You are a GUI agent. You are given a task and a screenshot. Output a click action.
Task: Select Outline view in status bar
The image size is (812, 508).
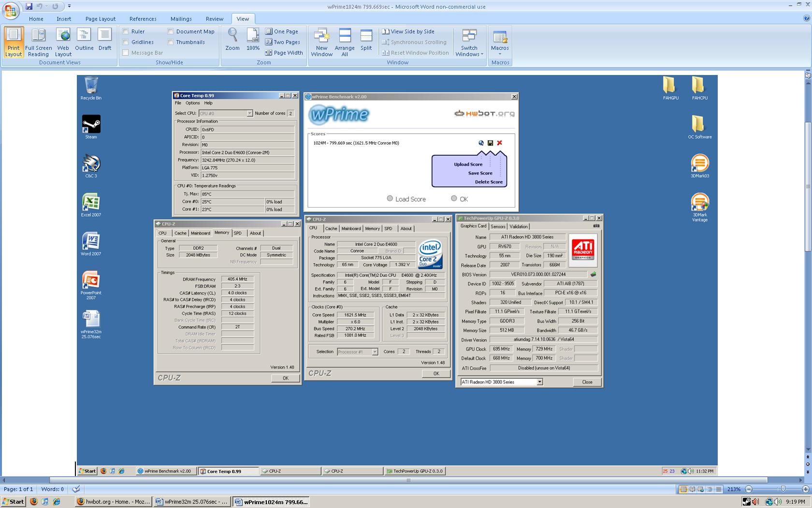pos(710,489)
